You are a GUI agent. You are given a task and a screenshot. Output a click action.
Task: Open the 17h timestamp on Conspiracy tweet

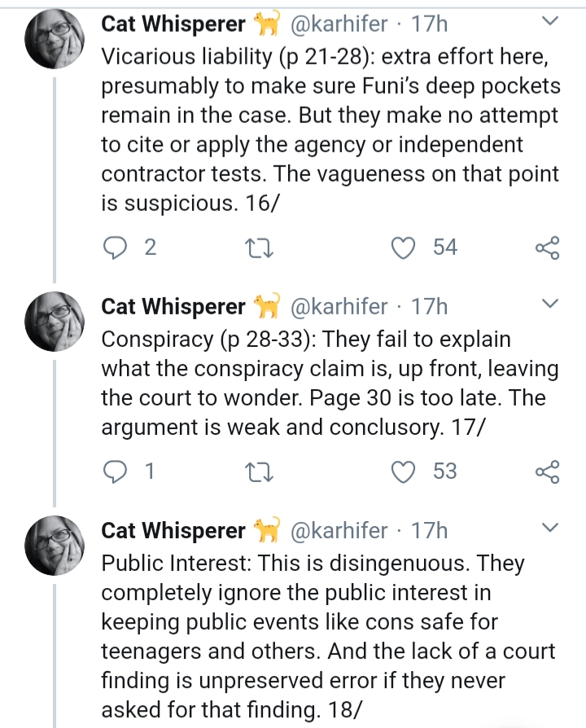[429, 307]
